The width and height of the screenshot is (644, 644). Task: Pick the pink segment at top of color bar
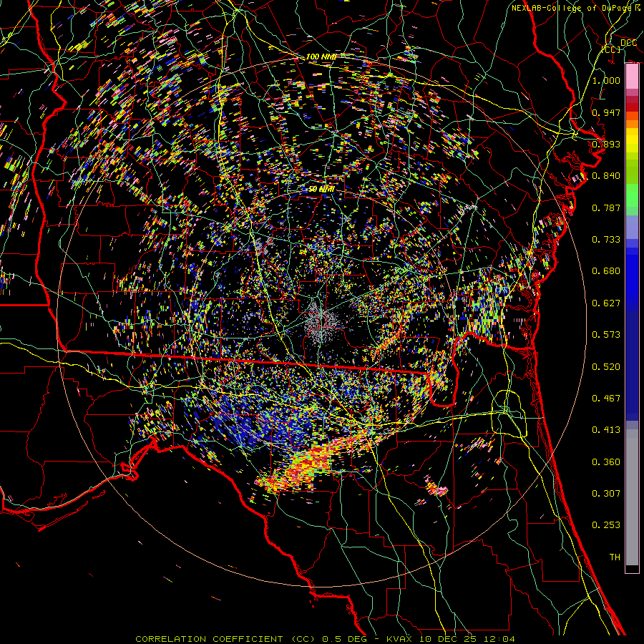(632, 77)
